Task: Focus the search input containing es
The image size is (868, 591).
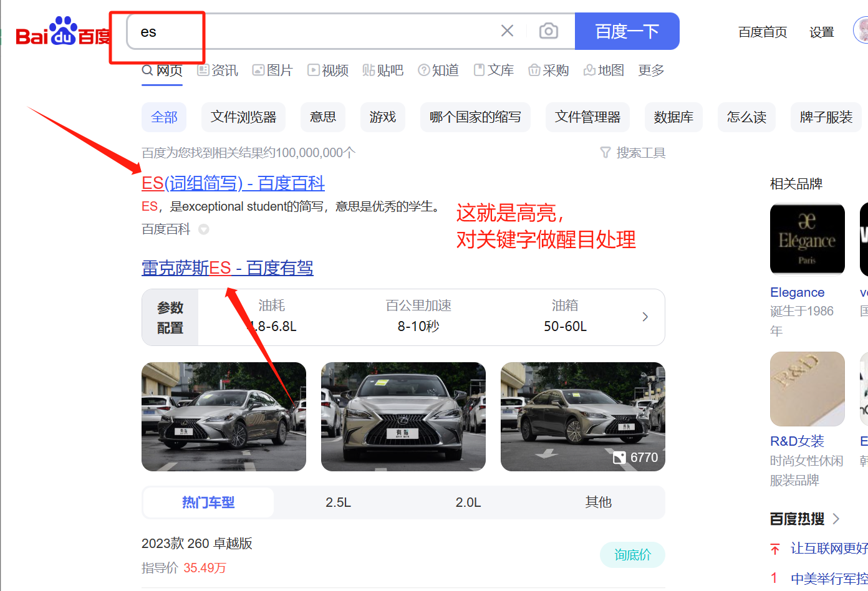Action: click(x=312, y=31)
